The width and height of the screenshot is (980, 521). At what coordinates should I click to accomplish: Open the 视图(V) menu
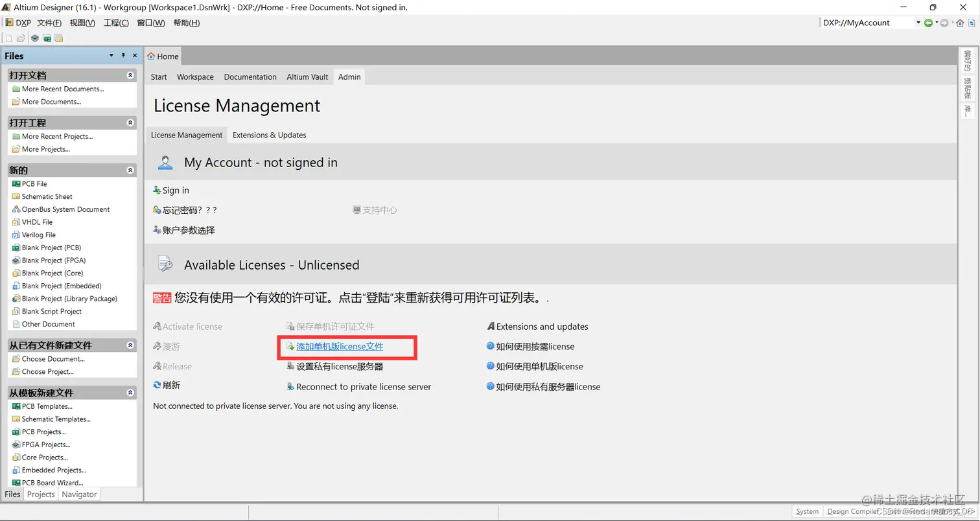coord(82,23)
